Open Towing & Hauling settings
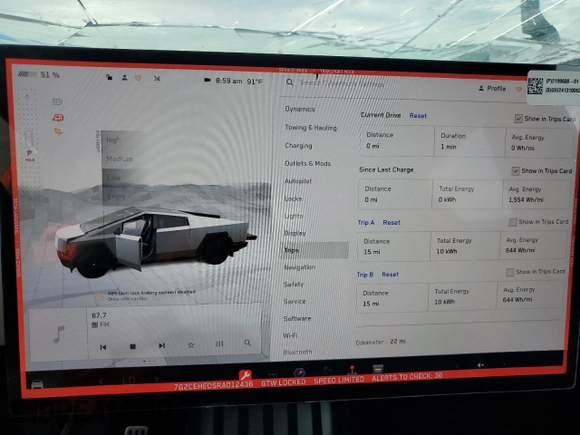Image resolution: width=580 pixels, height=435 pixels. pyautogui.click(x=311, y=128)
